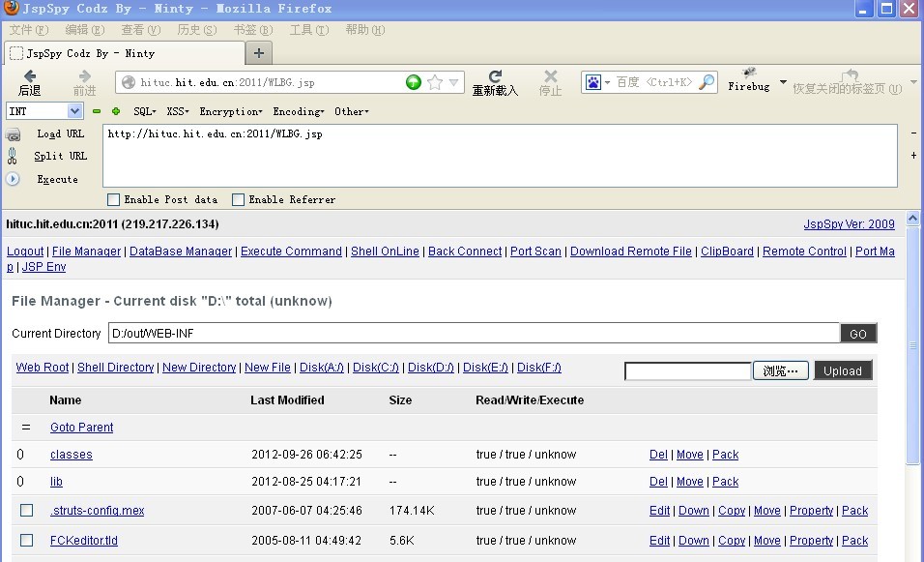Open the 编辑 menu

(x=85, y=30)
